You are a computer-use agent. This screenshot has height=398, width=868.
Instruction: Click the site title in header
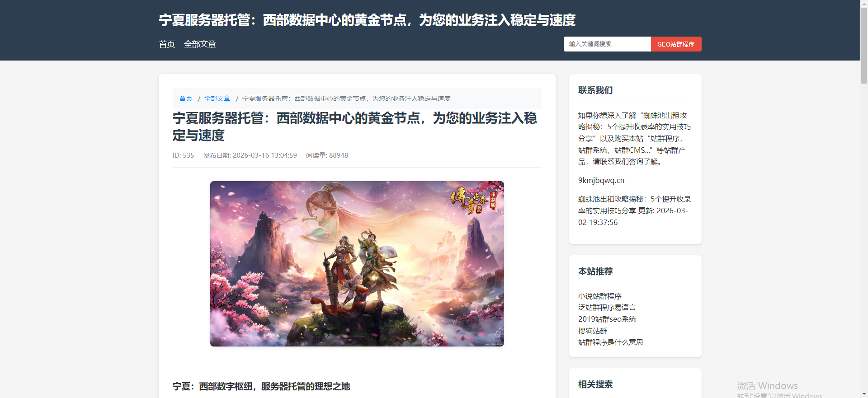[x=367, y=20]
